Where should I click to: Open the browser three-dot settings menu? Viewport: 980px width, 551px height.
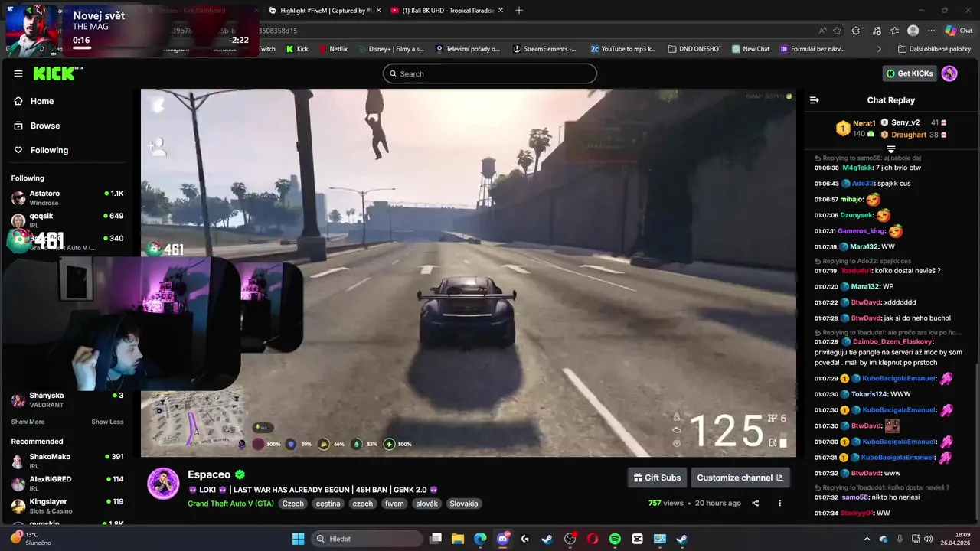coord(932,31)
